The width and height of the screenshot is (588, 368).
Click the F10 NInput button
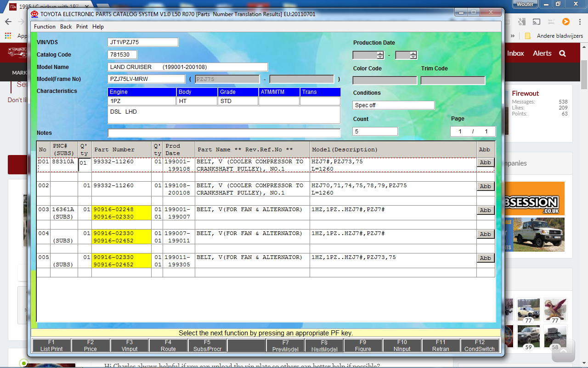coord(402,345)
